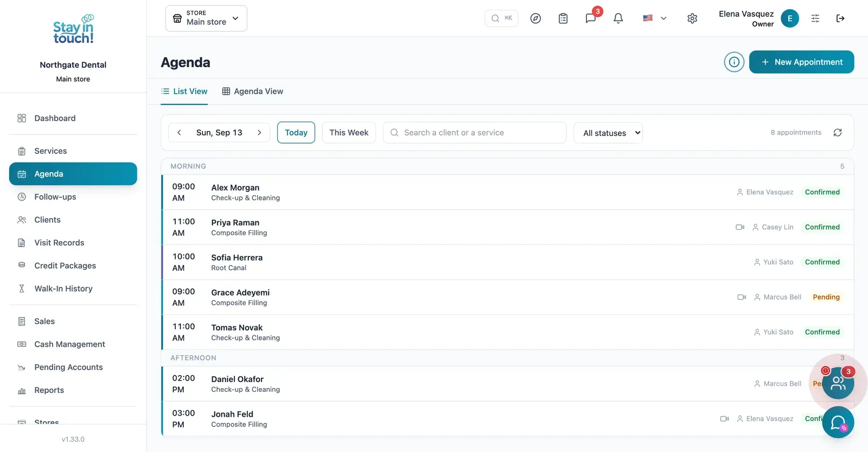
Task: Open Credit Packages in the sidebar
Action: click(73, 266)
